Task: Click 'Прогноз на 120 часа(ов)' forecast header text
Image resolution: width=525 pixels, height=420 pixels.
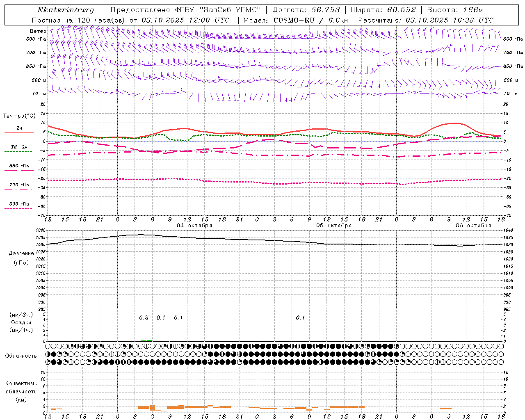Action: [x=79, y=20]
